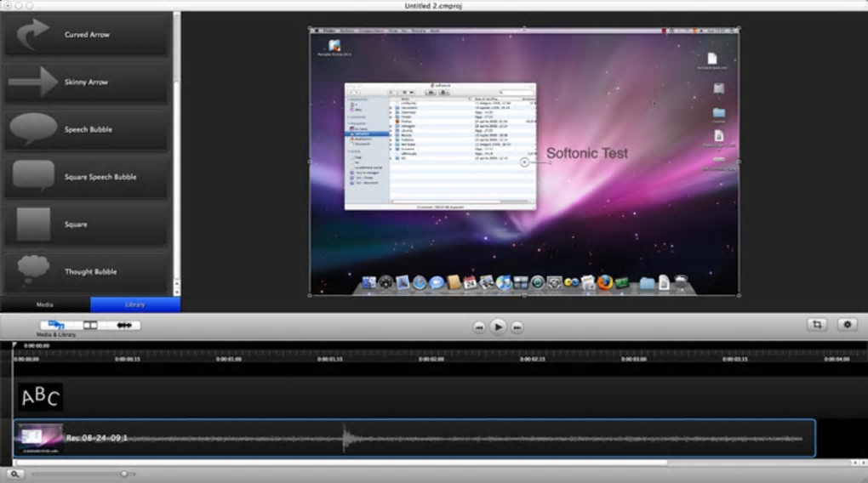Click the fast-forward button
Image resolution: width=868 pixels, height=483 pixels.
(x=517, y=327)
